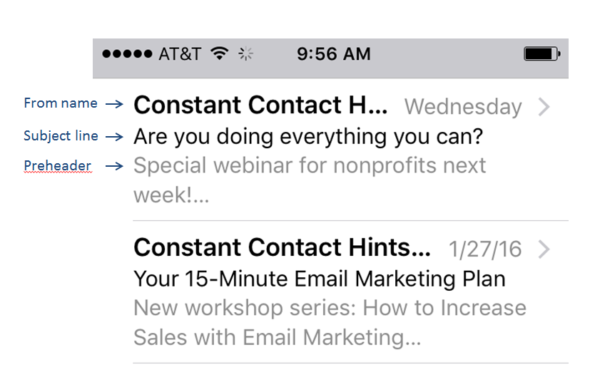Image resolution: width=600 pixels, height=392 pixels.
Task: Tap the network activity spinner icon
Action: point(245,54)
